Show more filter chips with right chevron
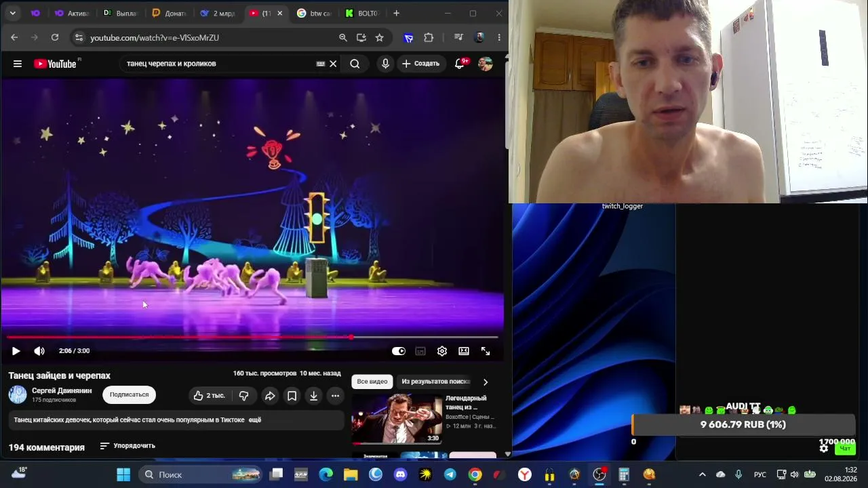Screen dimensions: 868x488 tap(486, 382)
